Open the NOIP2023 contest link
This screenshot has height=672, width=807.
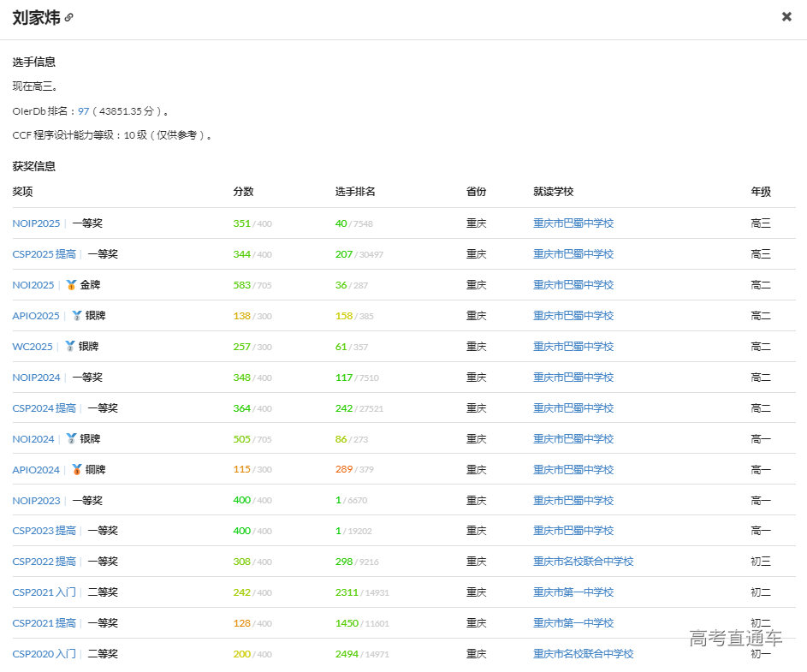click(36, 500)
